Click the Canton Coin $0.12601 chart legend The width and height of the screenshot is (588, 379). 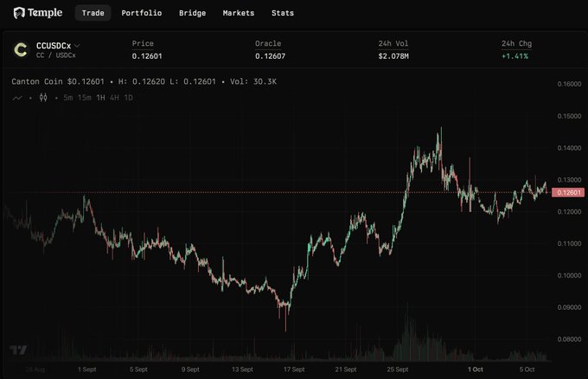point(58,81)
